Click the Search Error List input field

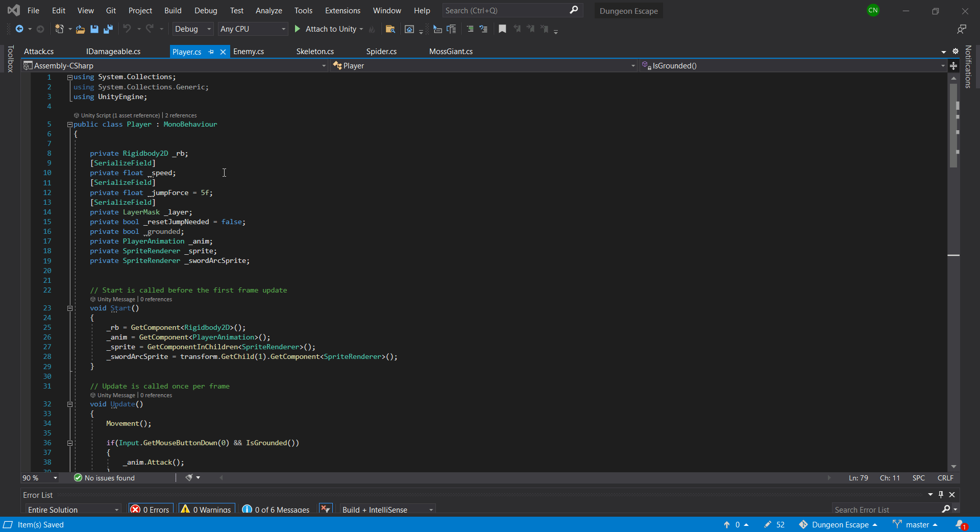[887, 510]
